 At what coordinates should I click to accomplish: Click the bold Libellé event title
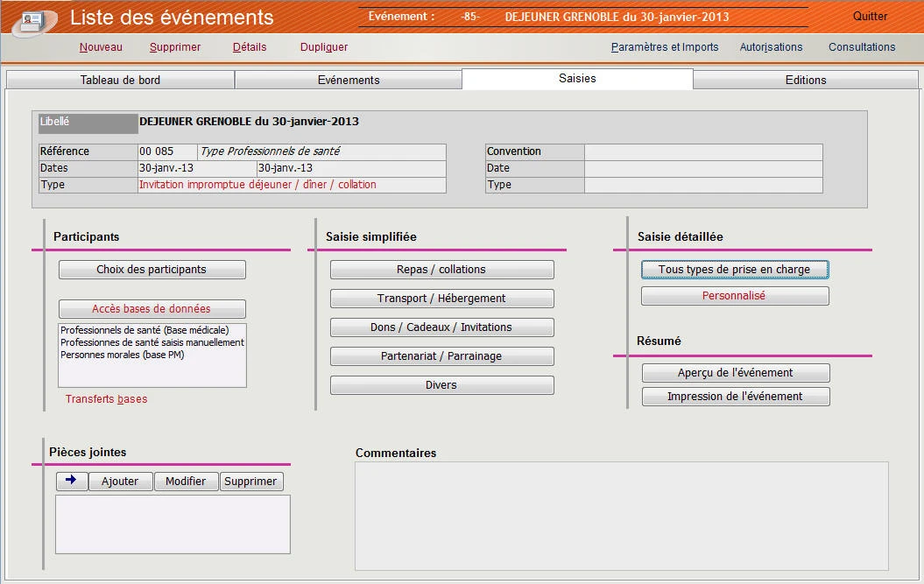pos(250,122)
